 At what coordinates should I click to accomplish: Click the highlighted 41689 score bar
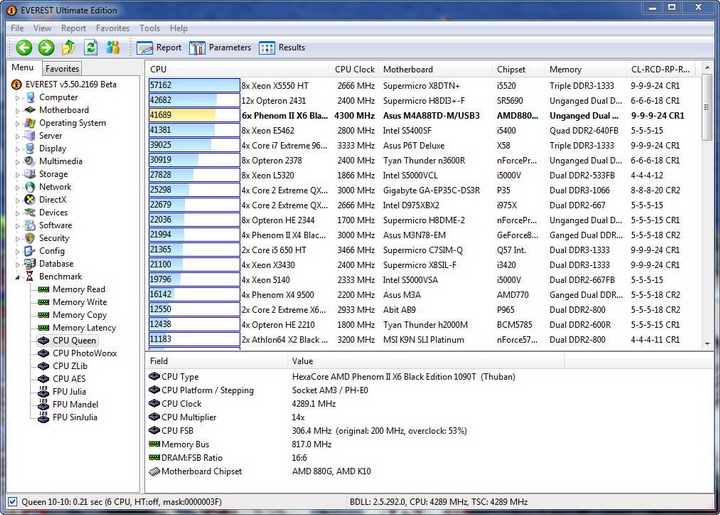coord(194,115)
